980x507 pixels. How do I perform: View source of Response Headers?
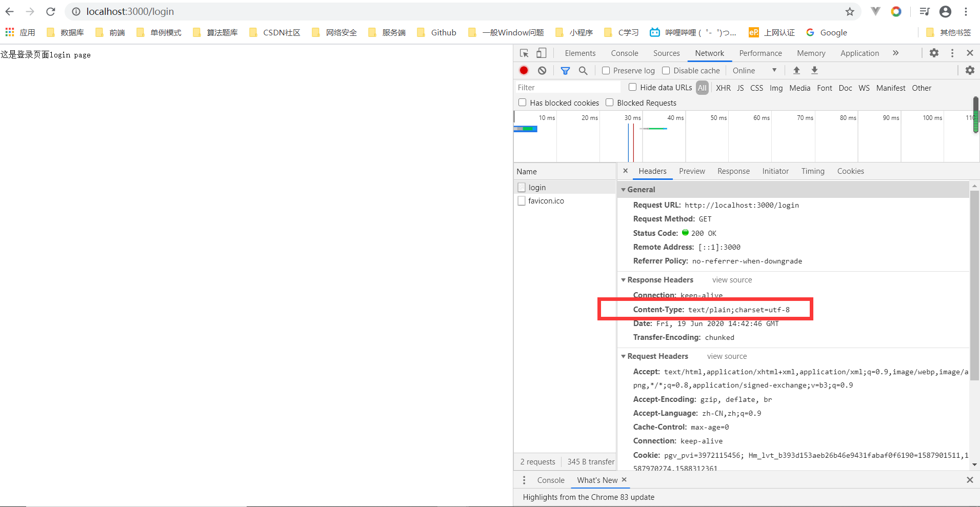[732, 280]
